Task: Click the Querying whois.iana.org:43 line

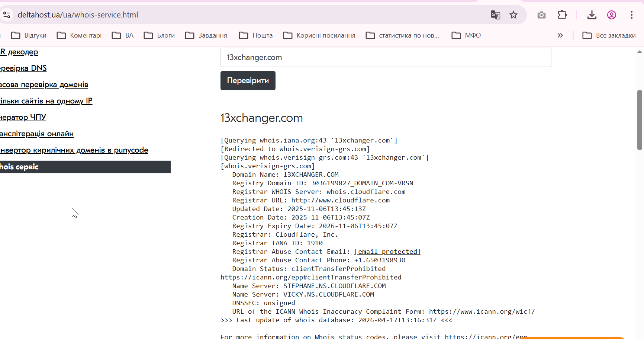Action: tap(309, 140)
